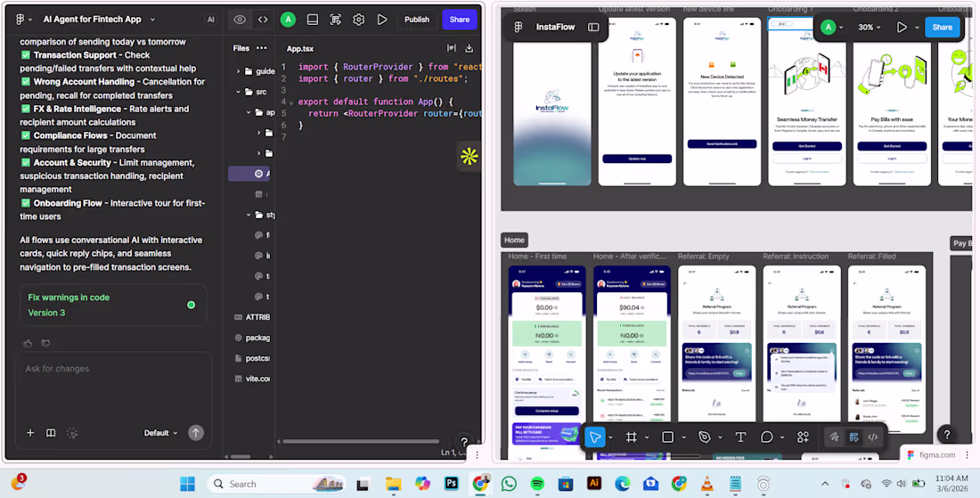Select the Rectangle shape tool
The height and width of the screenshot is (498, 980).
pos(667,437)
